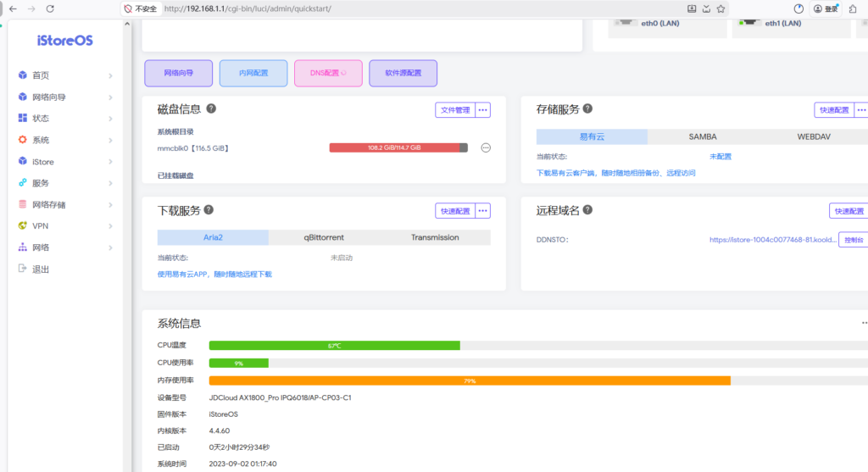Click the browser address bar URL
This screenshot has width=868, height=472.
[x=248, y=8]
